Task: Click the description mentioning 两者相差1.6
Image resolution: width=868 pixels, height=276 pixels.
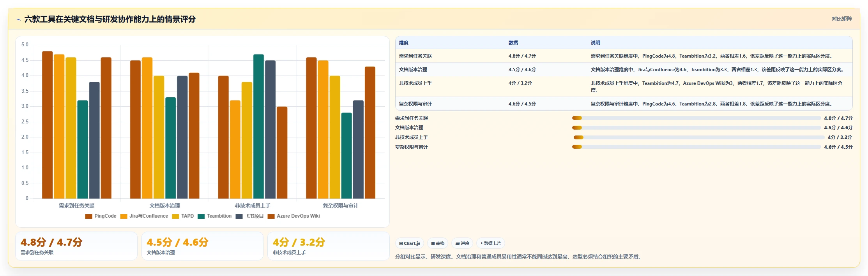Action: tap(712, 56)
